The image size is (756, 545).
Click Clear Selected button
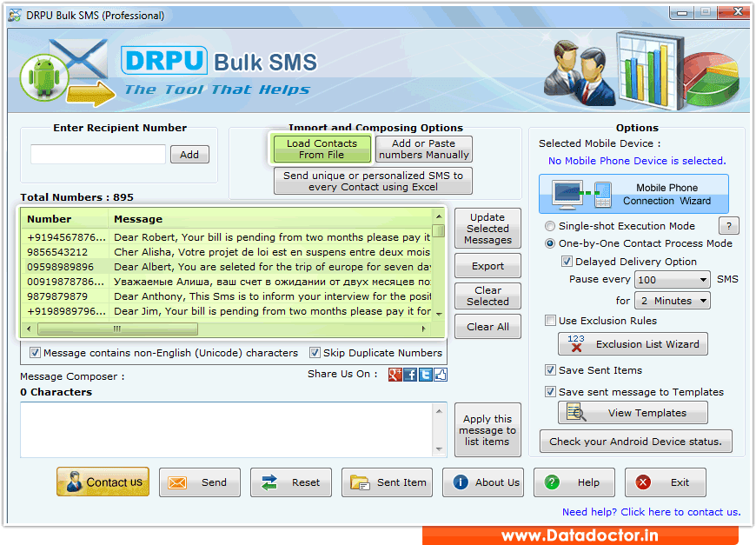click(487, 296)
